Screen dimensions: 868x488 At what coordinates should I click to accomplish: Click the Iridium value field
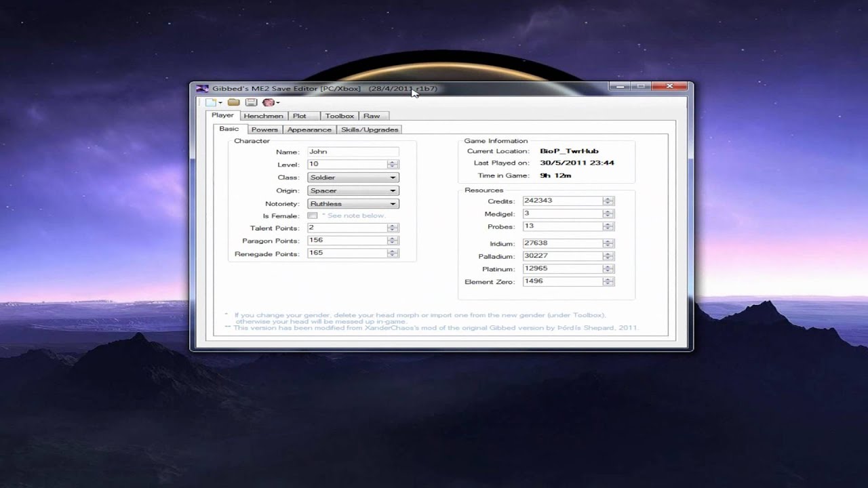click(563, 243)
